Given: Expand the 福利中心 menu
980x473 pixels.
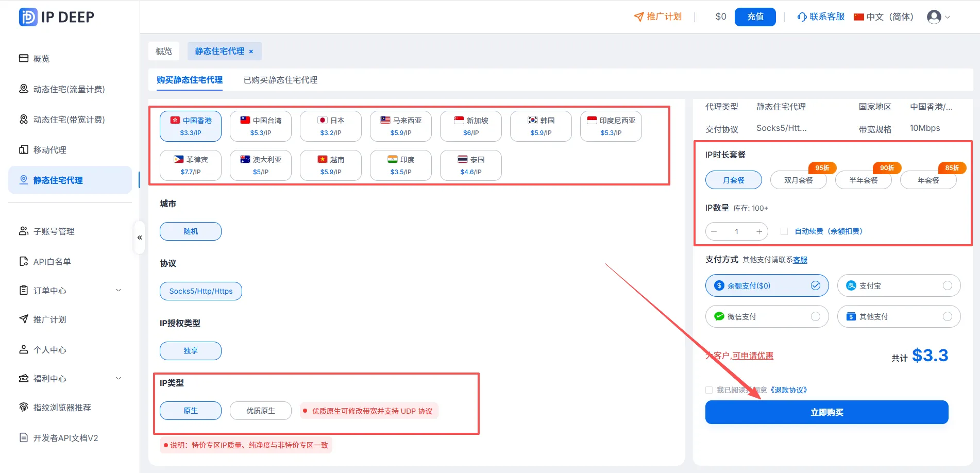Looking at the screenshot, I should tap(119, 378).
